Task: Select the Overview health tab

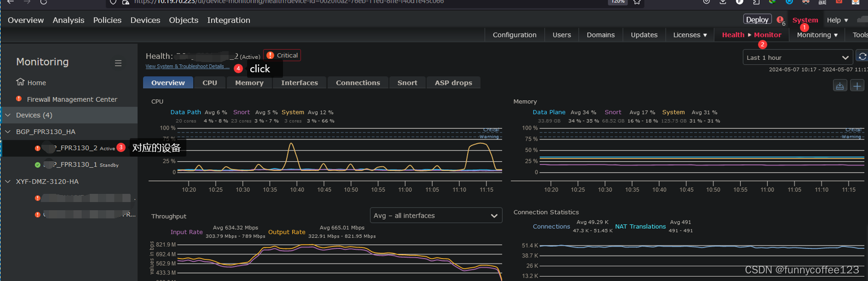Action: click(168, 83)
